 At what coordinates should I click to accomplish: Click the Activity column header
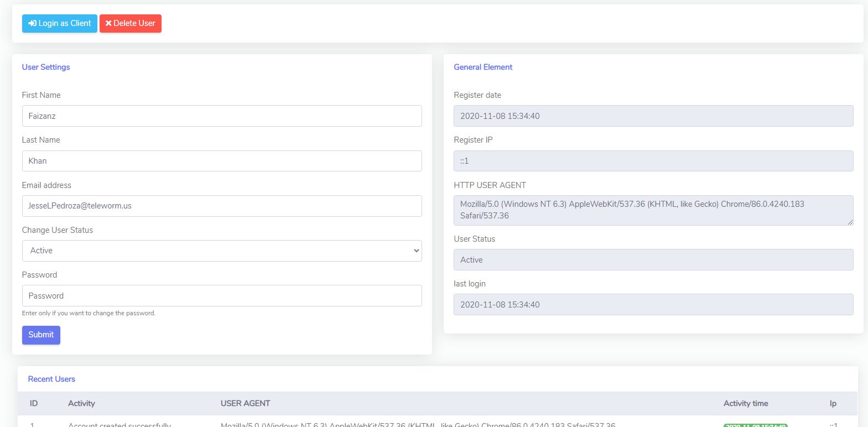81,403
